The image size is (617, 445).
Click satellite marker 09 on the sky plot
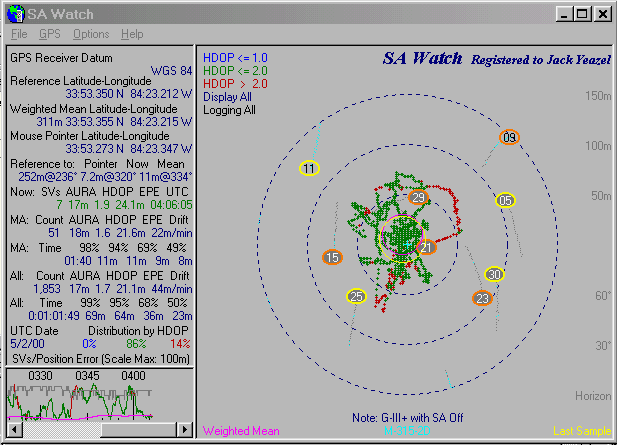coord(509,137)
